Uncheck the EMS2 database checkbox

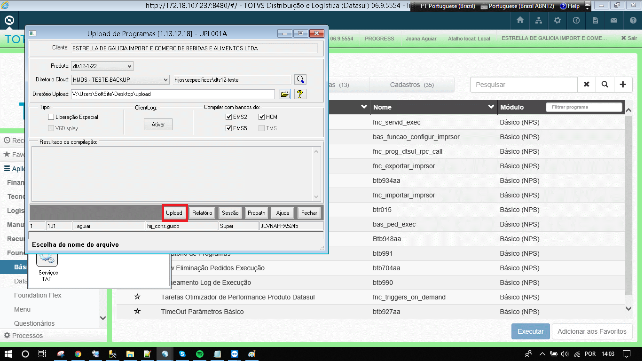tap(229, 117)
